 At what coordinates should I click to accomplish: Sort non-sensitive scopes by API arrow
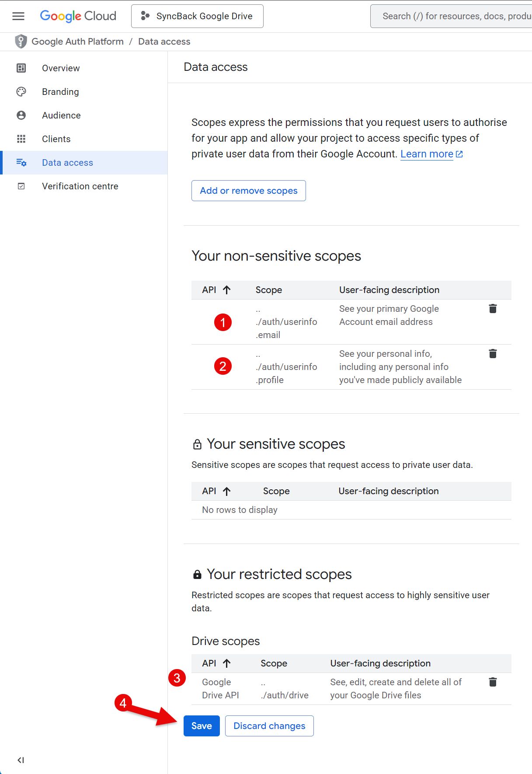(x=226, y=290)
